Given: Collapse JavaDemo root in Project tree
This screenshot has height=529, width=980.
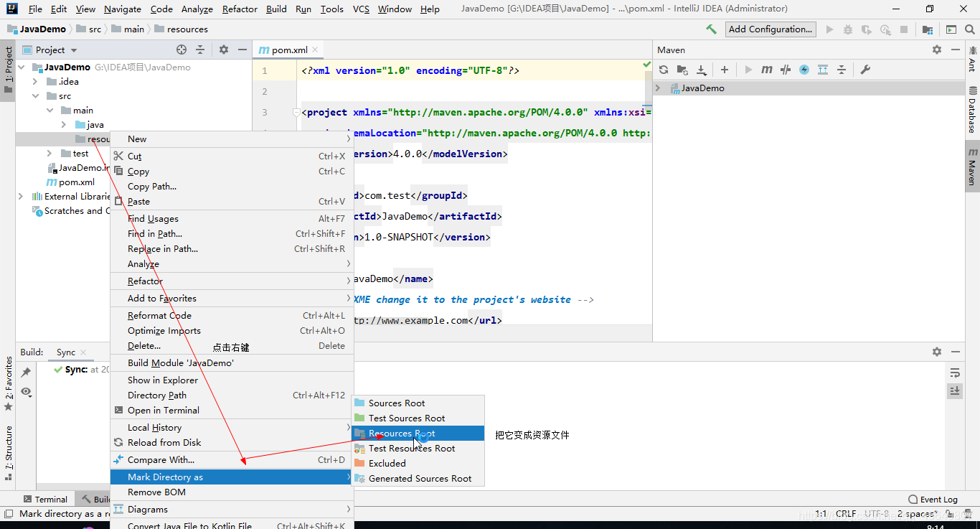Looking at the screenshot, I should 22,67.
